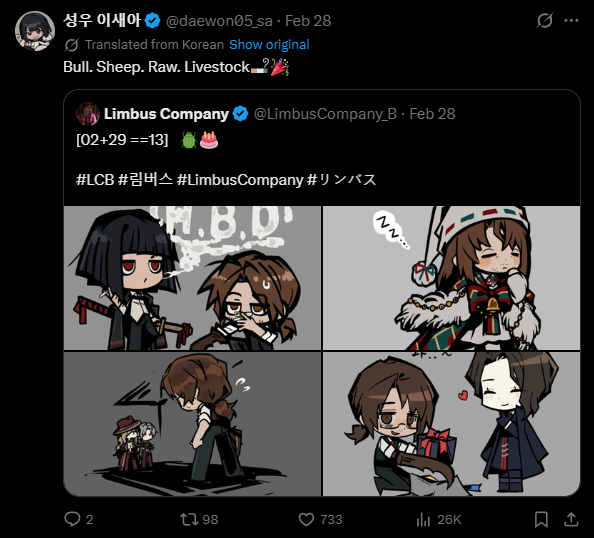
Task: Click Limbus Company account name in quote
Action: pos(166,114)
